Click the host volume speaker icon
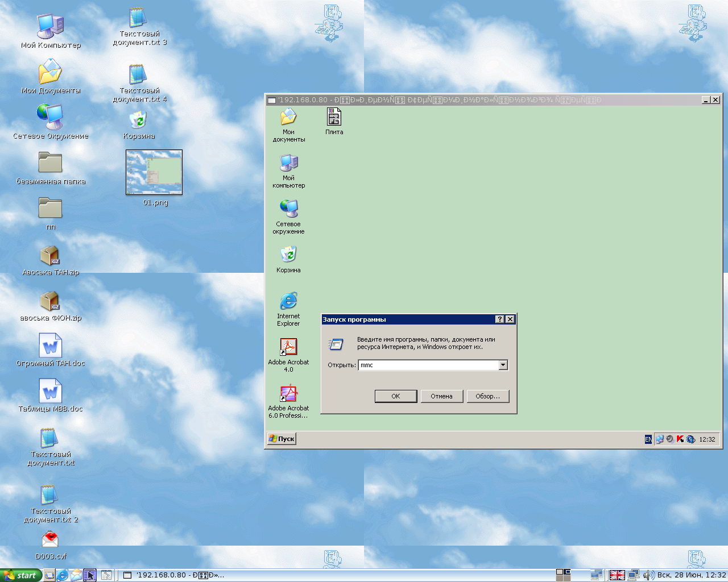Image resolution: width=728 pixels, height=582 pixels. (648, 575)
